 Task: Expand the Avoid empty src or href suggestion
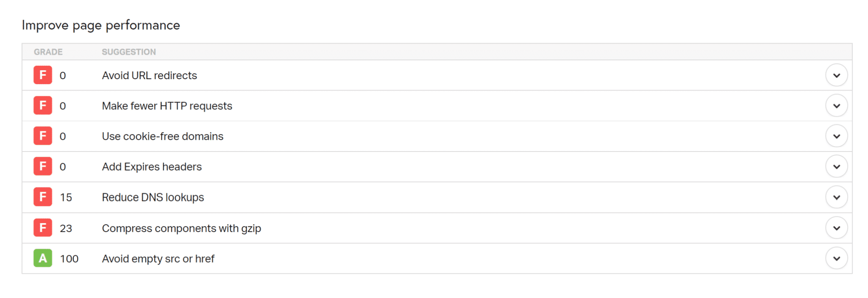click(x=836, y=258)
